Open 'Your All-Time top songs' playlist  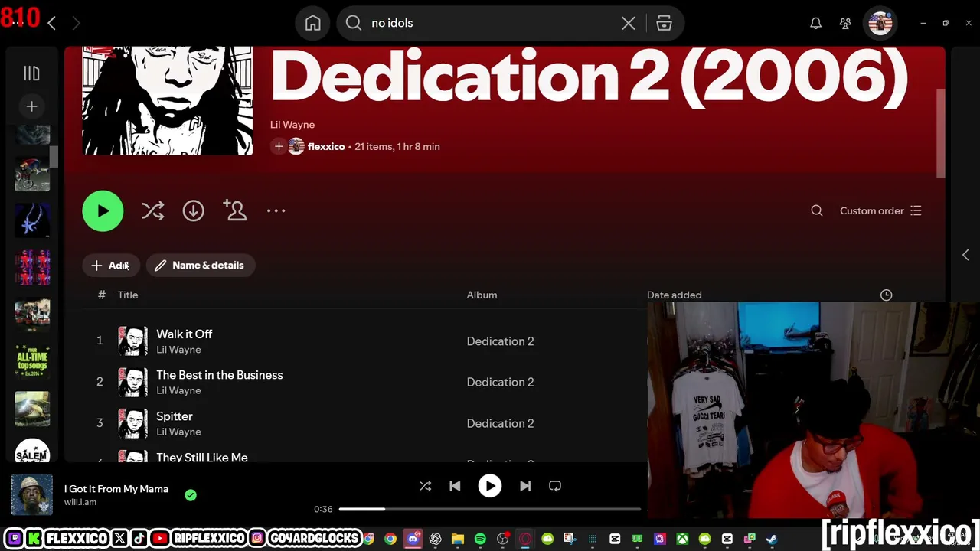(x=32, y=360)
